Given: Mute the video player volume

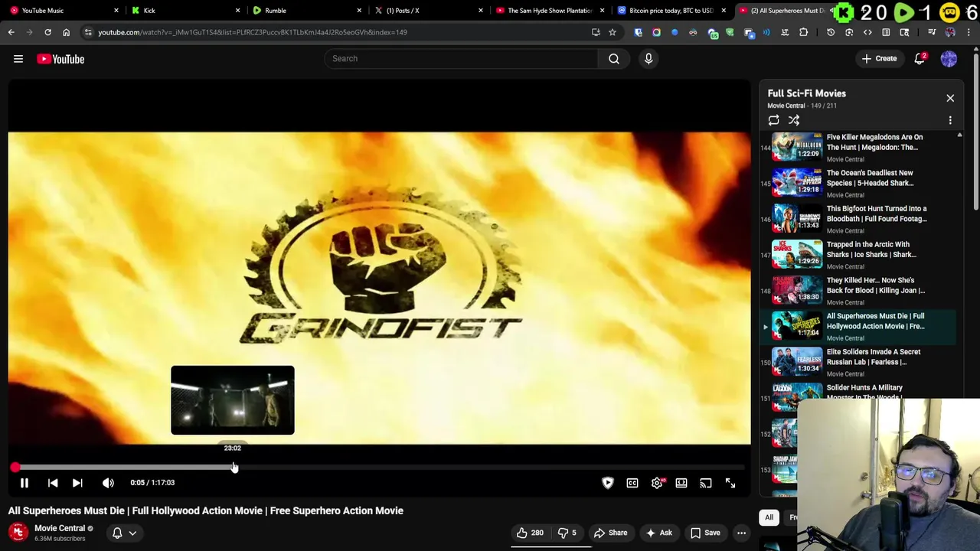Looking at the screenshot, I should click(x=108, y=483).
